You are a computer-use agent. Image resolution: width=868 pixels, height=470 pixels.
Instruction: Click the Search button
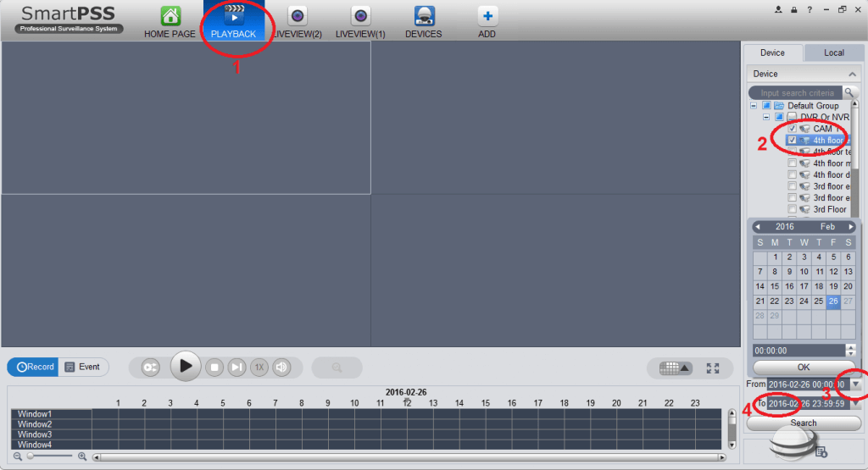(x=804, y=423)
